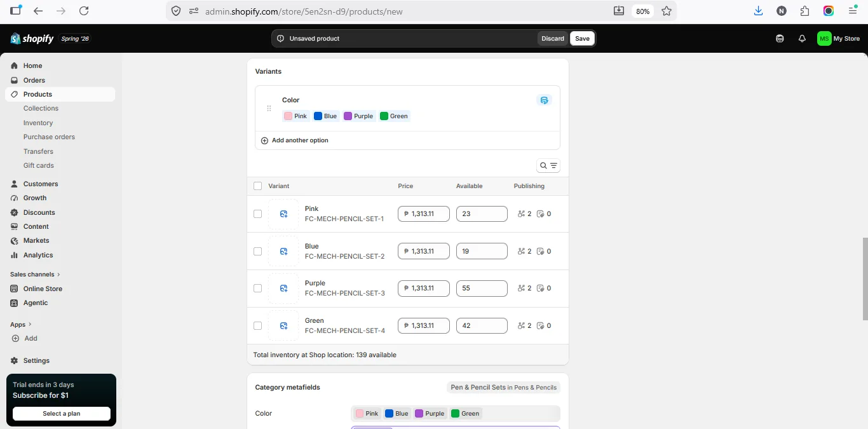The image size is (868, 429).
Task: Click the Analytics chart icon
Action: (x=15, y=255)
